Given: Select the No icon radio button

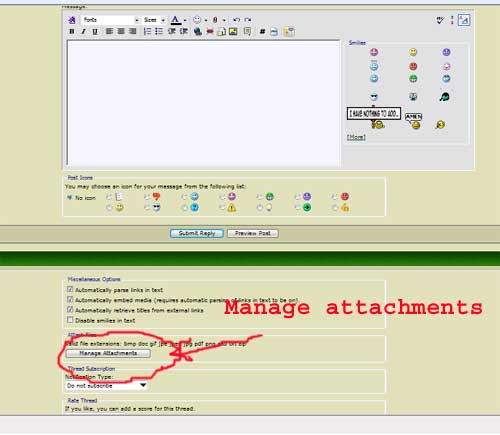Looking at the screenshot, I should click(70, 197).
